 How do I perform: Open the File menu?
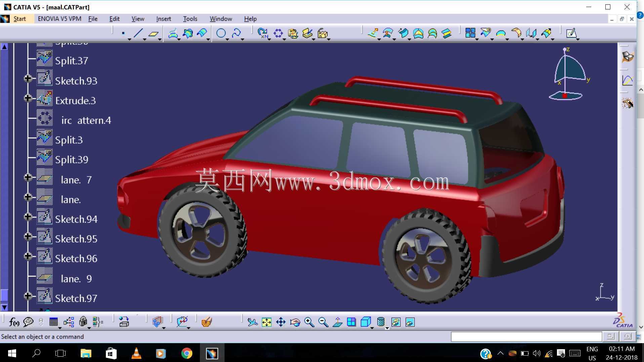coord(93,19)
